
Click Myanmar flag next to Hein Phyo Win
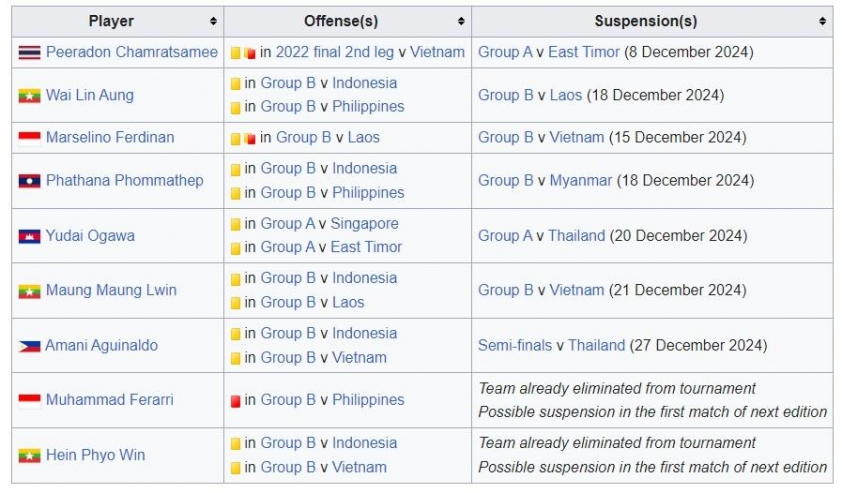(x=30, y=455)
